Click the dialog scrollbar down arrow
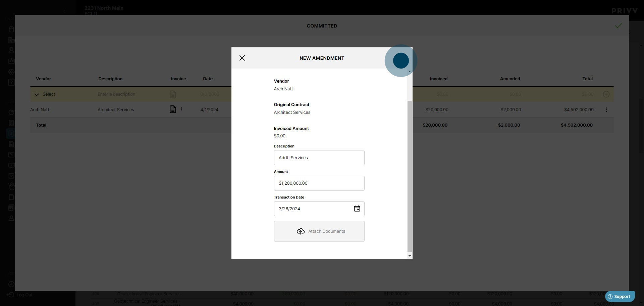This screenshot has height=306, width=644. point(410,256)
